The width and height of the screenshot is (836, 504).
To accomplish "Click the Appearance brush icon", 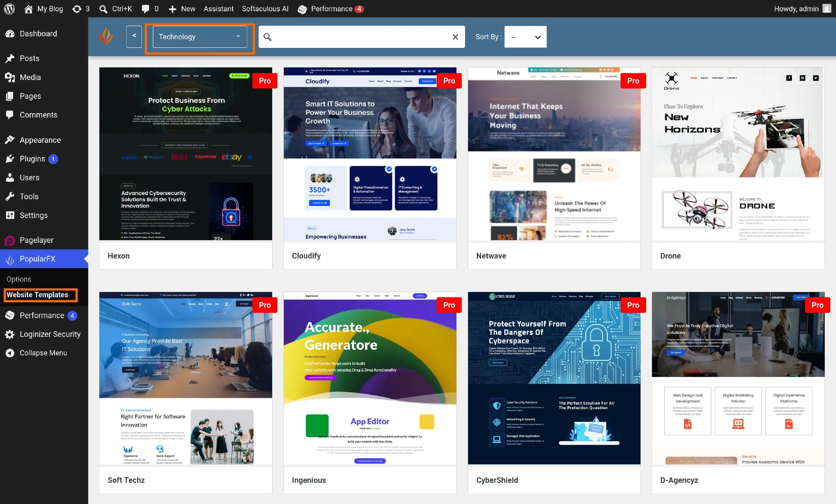I will tap(10, 140).
